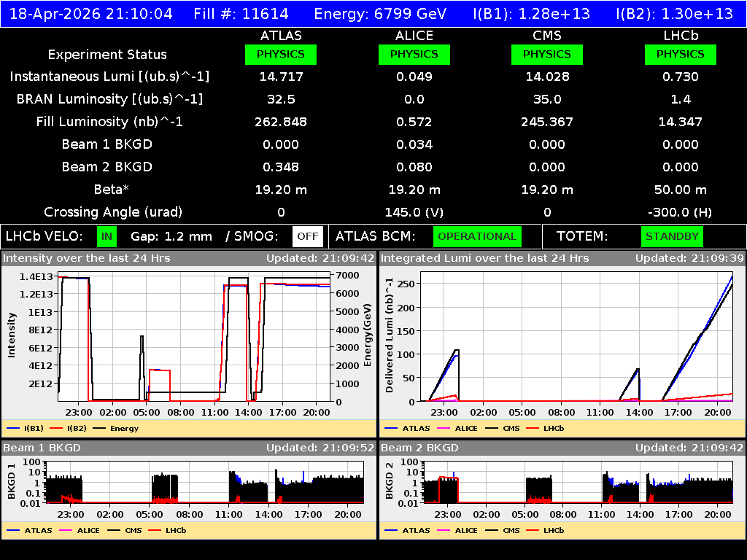Screen dimensions: 747x560
Task: Click the ATLAS PHYSICS status badge
Action: [281, 54]
